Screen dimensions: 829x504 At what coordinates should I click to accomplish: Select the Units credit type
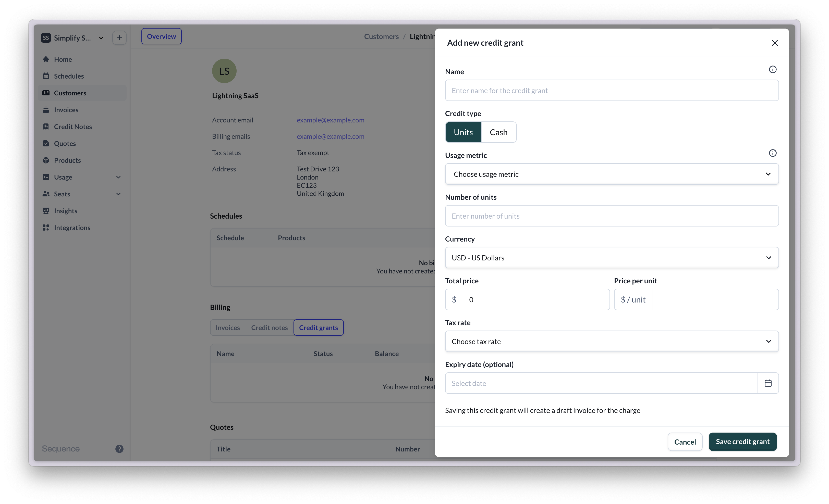463,132
